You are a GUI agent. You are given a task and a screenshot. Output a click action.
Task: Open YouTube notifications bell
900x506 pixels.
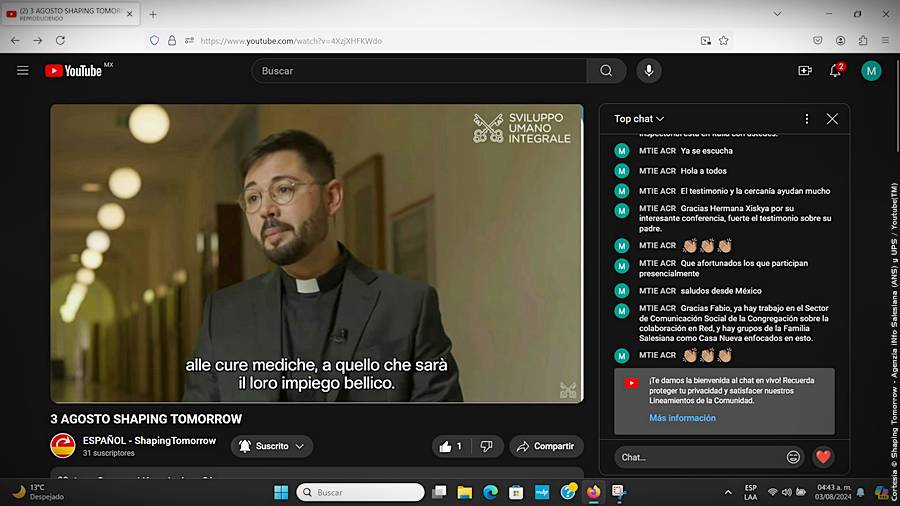[x=836, y=71]
